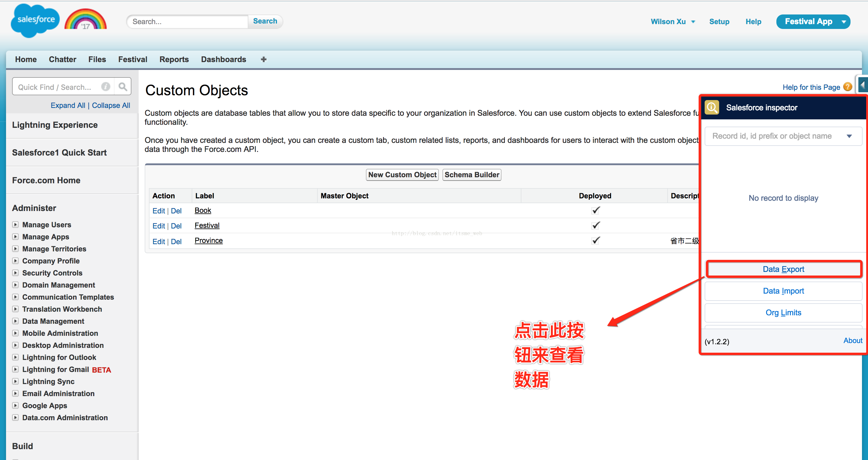Collapse the inspector side panel arrow
This screenshot has width=868, height=460.
point(863,85)
